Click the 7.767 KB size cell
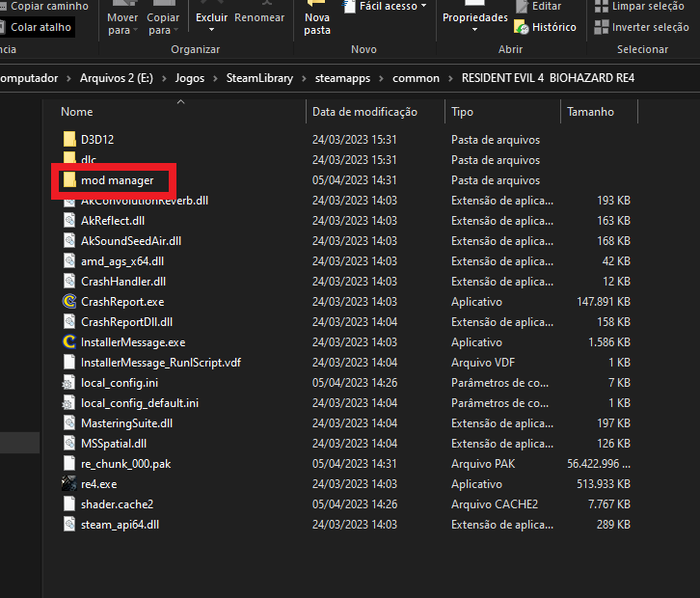Viewport: 700px width, 598px height. point(609,504)
